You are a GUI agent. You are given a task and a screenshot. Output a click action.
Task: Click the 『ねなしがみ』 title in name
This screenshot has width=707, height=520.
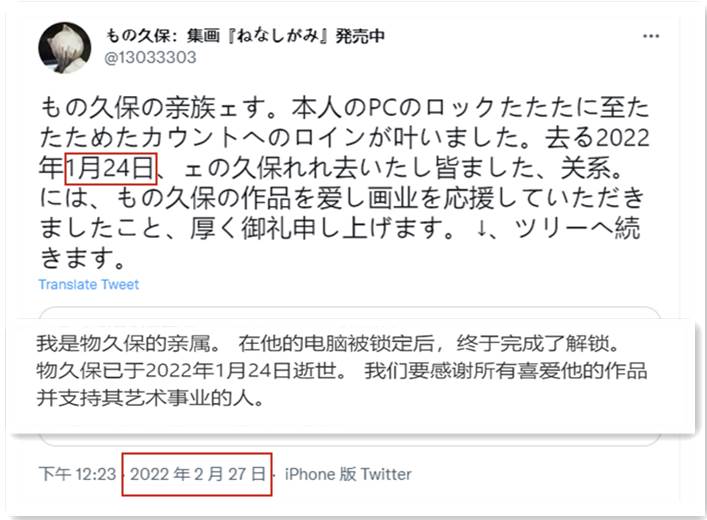pos(278,36)
